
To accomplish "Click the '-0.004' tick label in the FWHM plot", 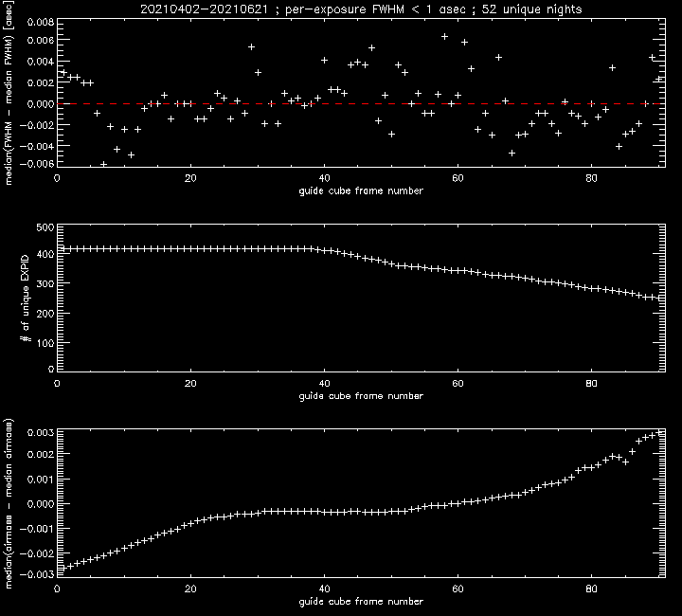I will coord(38,147).
